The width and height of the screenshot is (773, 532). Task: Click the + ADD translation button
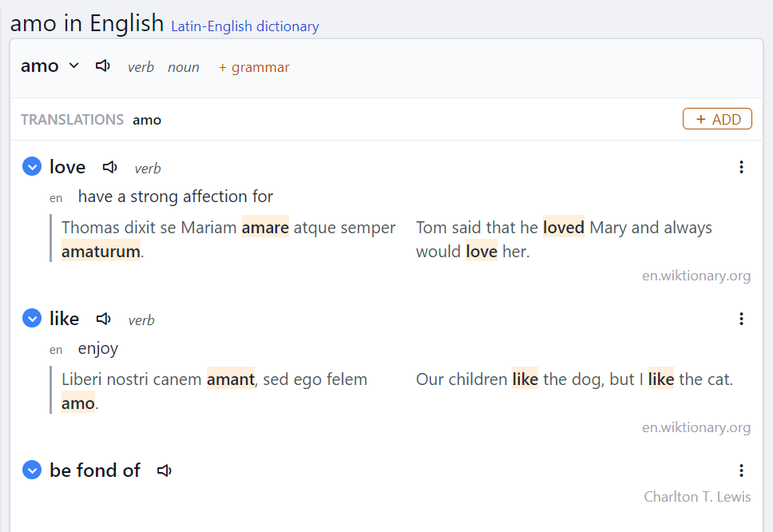[716, 118]
